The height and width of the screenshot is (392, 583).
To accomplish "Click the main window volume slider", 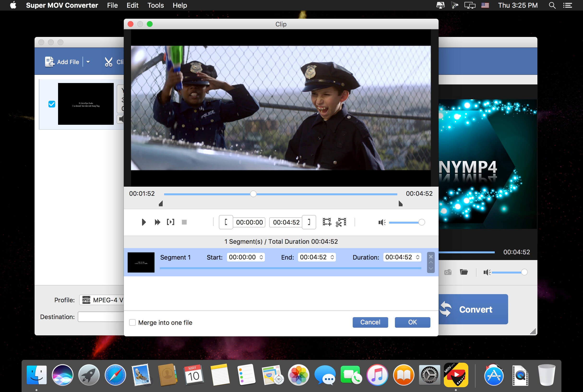I will (x=510, y=272).
